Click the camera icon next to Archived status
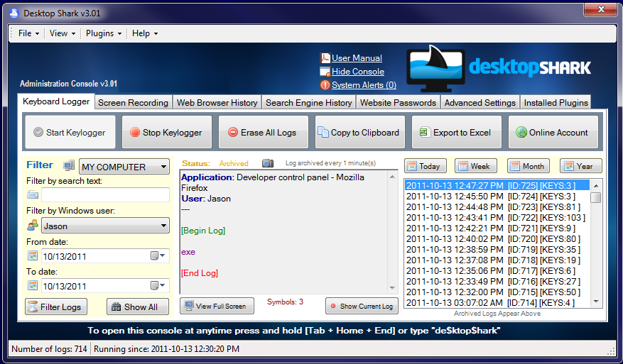 pos(268,163)
